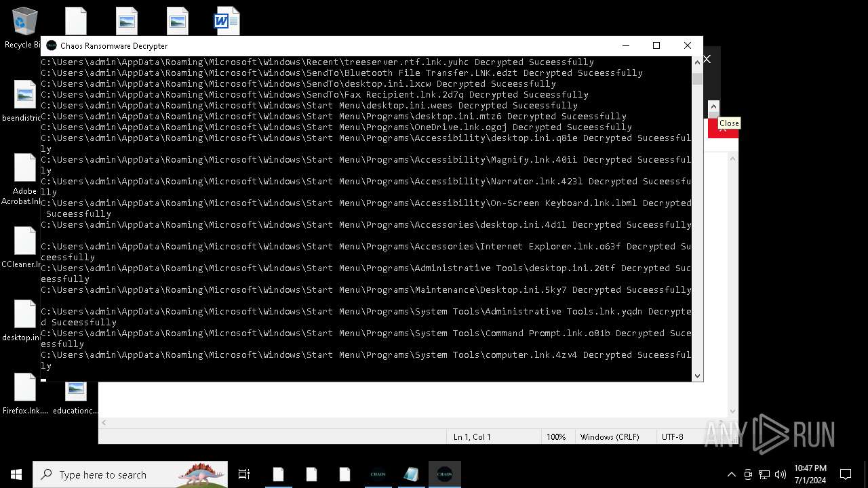Click console scrollbar up arrow
Image resolution: width=868 pixels, height=488 pixels.
point(697,62)
